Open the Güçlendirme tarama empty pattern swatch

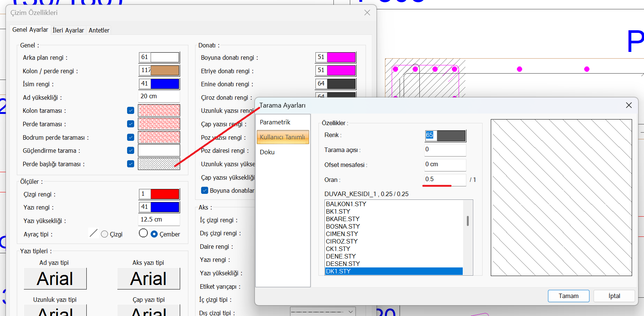(159, 151)
